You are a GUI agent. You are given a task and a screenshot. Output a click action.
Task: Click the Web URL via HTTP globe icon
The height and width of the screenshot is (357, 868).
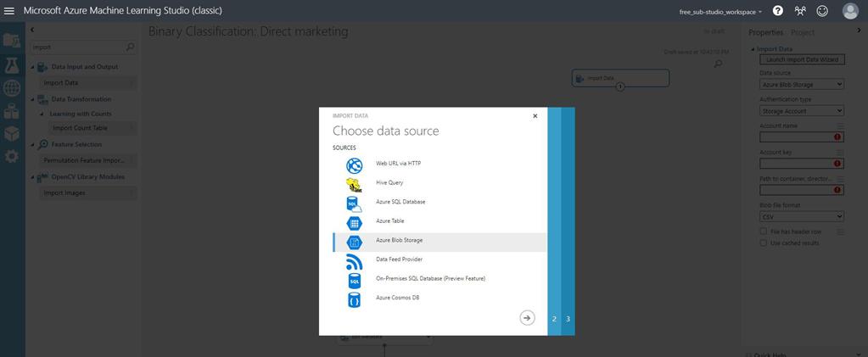point(355,165)
